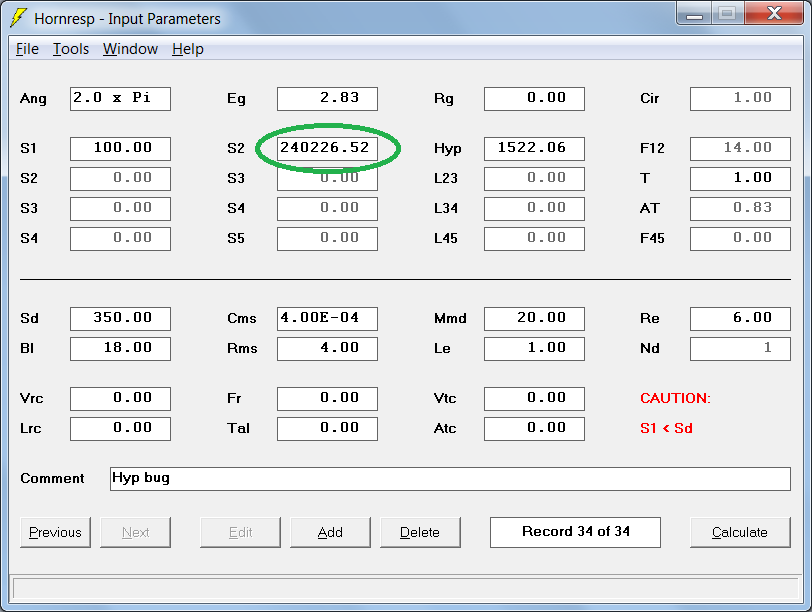The width and height of the screenshot is (812, 612).
Task: Select the Ang field showing 2.0 x Pi
Action: pyautogui.click(x=120, y=98)
